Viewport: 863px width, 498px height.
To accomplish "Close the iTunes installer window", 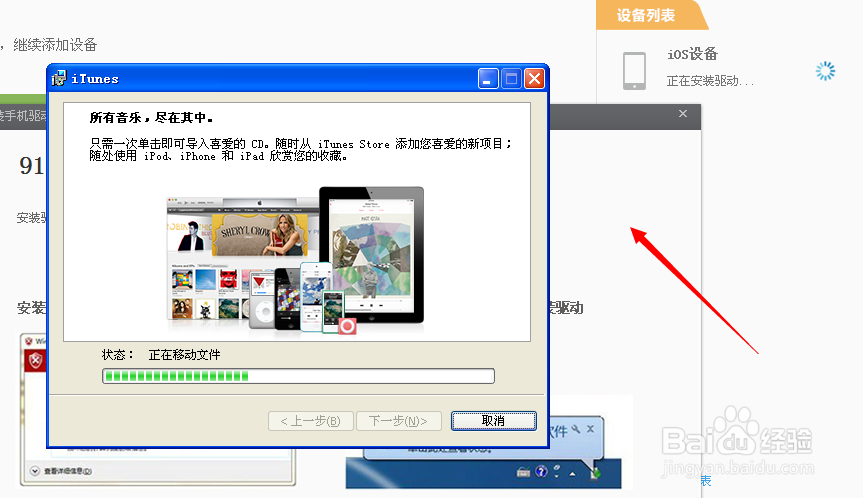I will 534,79.
